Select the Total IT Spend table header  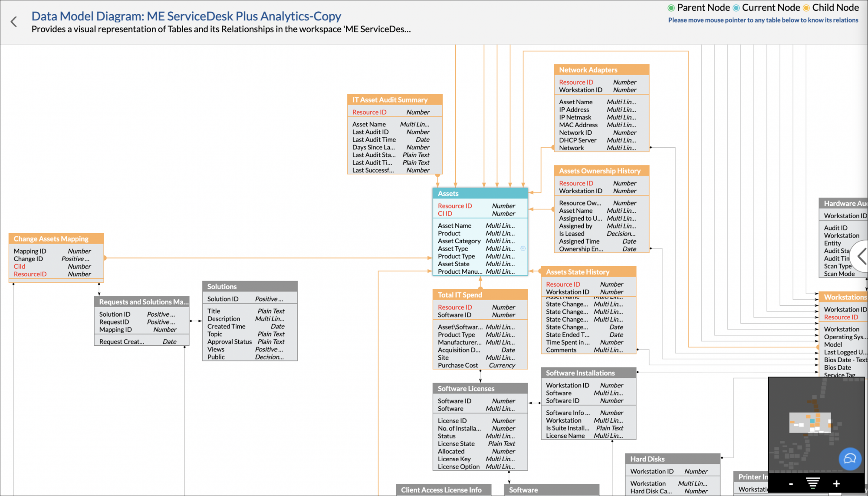click(480, 295)
